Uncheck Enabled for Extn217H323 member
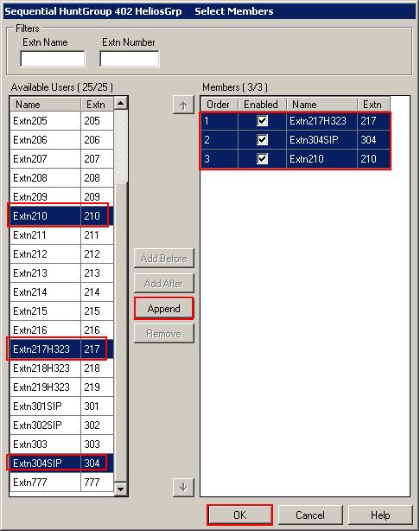 [263, 121]
